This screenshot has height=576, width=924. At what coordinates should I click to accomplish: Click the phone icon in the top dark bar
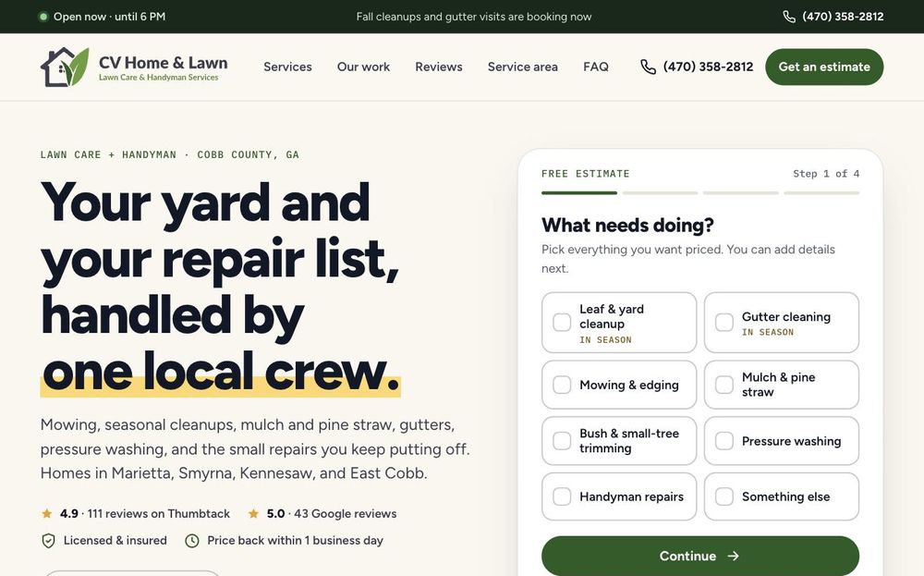click(789, 17)
